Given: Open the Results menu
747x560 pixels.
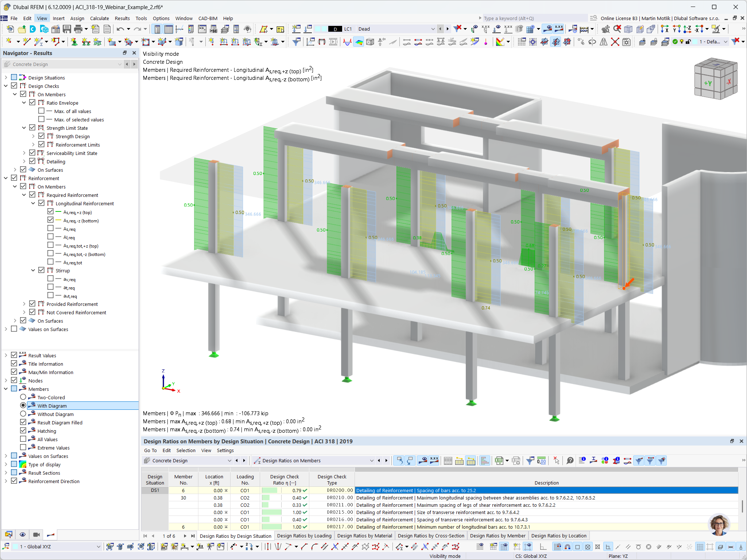Looking at the screenshot, I should tap(123, 18).
